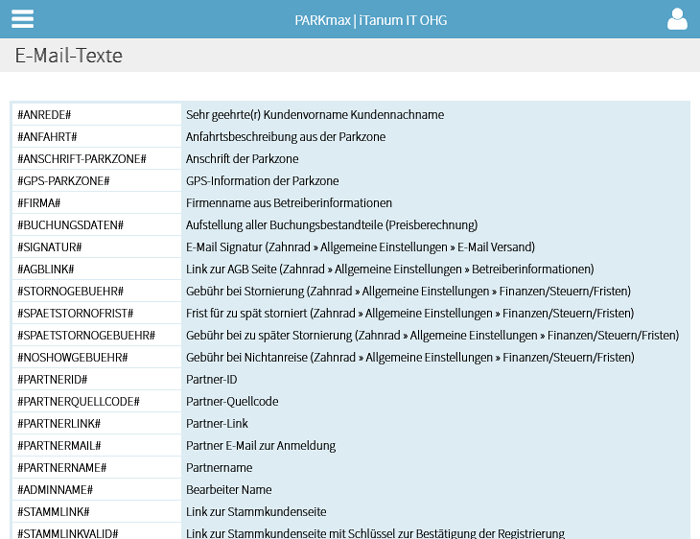Image resolution: width=700 pixels, height=539 pixels.
Task: Select the #SPAETSTORNOFRIST# placeholder cell
Action: click(x=96, y=313)
